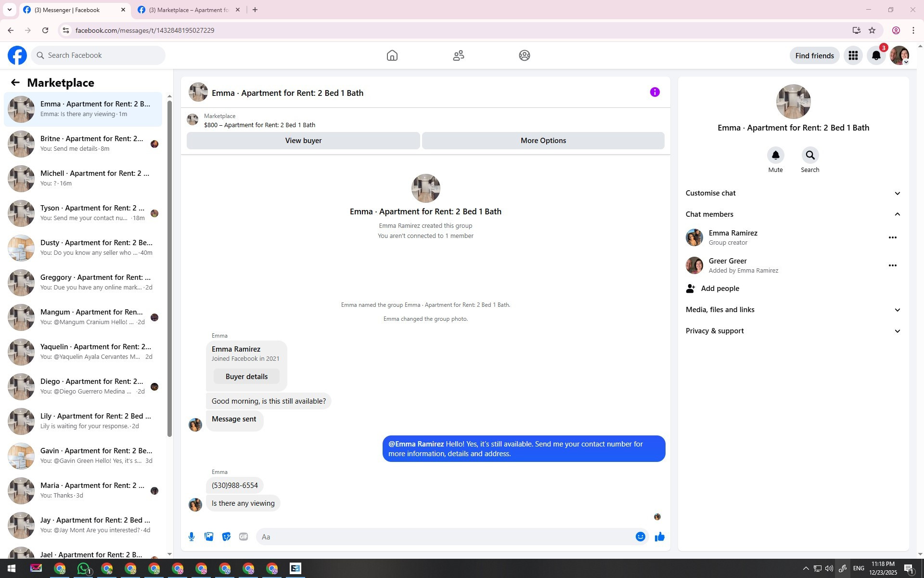Open the sticker picker icon
The width and height of the screenshot is (924, 578).
click(226, 537)
